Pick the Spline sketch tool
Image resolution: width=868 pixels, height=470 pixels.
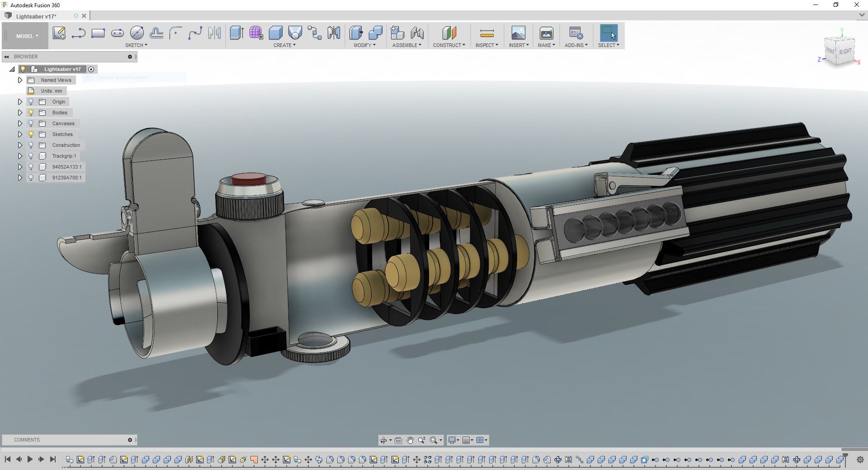coord(195,33)
